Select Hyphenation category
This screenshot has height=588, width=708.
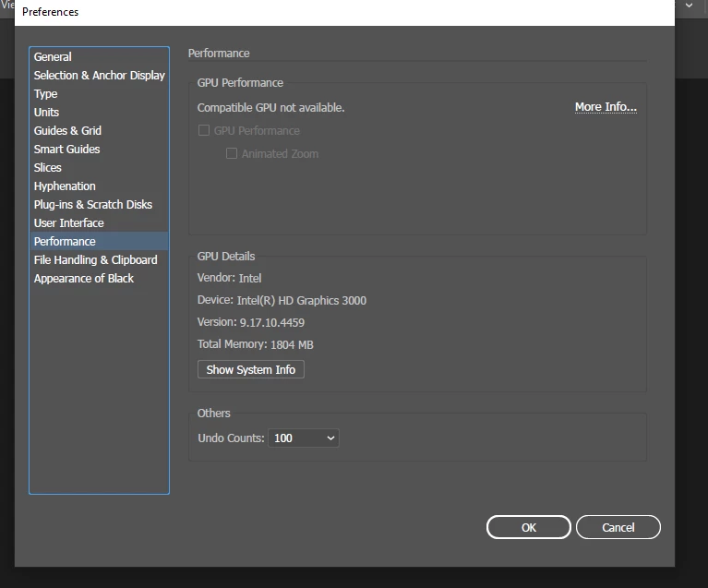click(99, 186)
